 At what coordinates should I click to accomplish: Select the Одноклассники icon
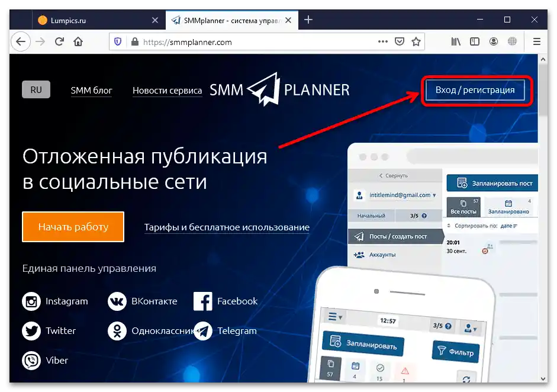(x=117, y=331)
